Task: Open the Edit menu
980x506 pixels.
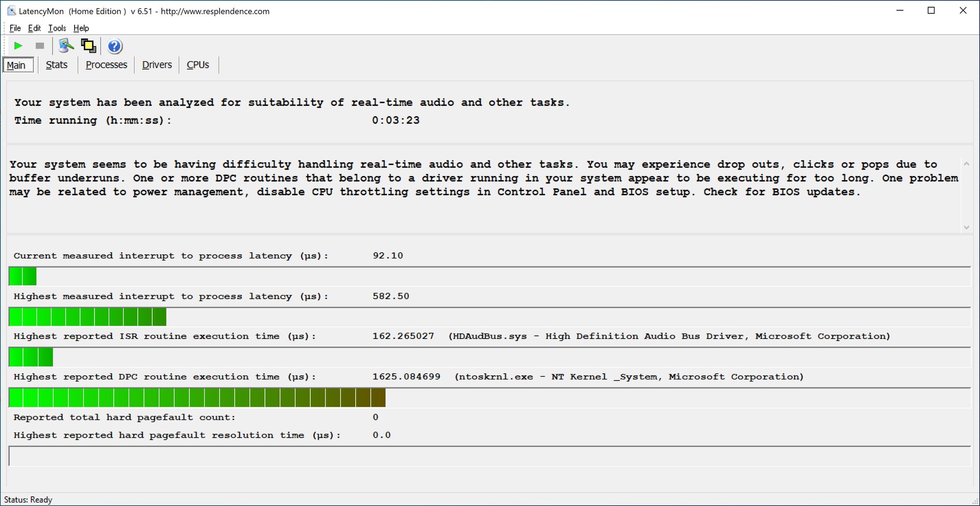Action: 34,28
